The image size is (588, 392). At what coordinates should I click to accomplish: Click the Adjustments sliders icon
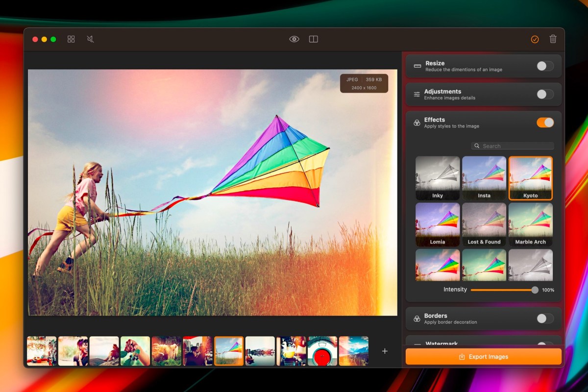tap(417, 94)
